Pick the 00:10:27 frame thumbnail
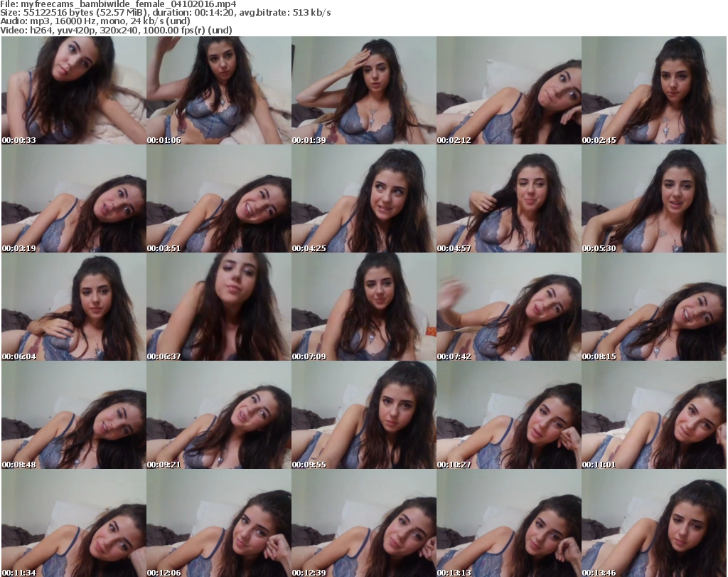 click(x=508, y=416)
